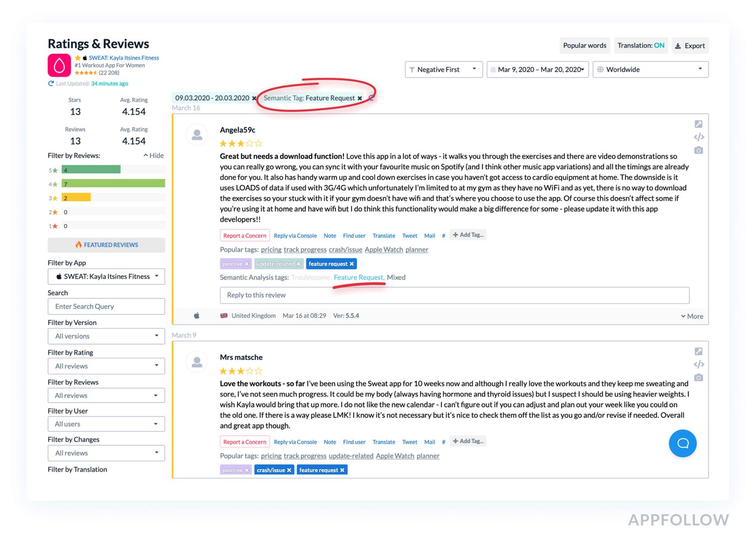Click Apple Watch popular tag on Angela59c review
This screenshot has width=756, height=539.
coord(384,250)
